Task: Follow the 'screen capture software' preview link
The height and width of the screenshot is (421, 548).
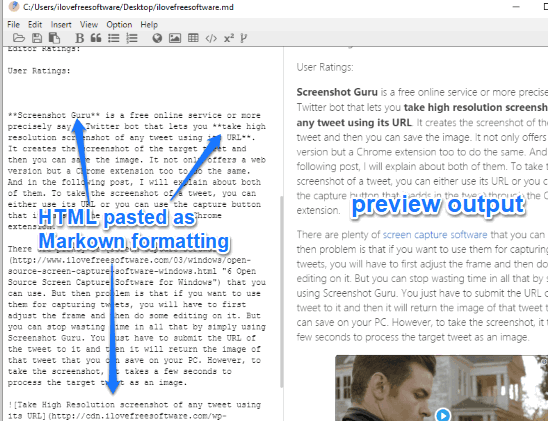Action: [x=435, y=234]
